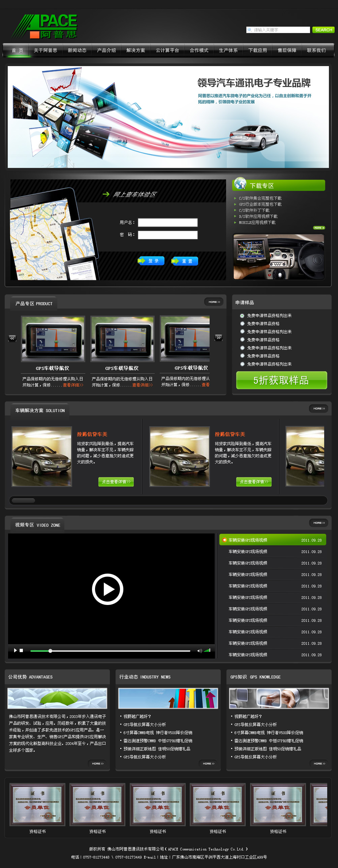
Task: Select the first 免费申请样品资格列出来 radio button
Action: [242, 316]
